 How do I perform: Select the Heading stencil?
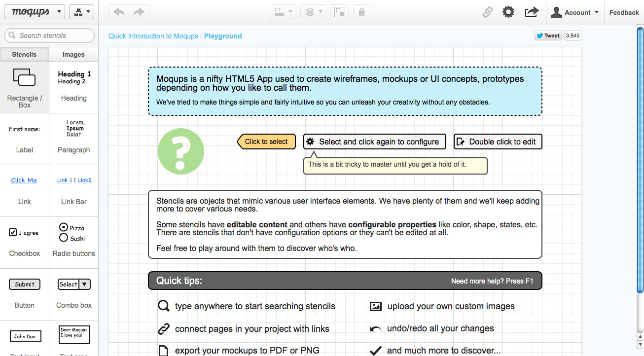click(x=74, y=87)
